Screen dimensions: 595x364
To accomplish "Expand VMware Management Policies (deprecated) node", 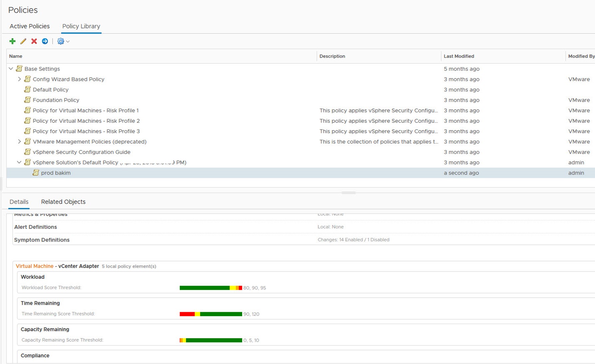I will (x=19, y=141).
